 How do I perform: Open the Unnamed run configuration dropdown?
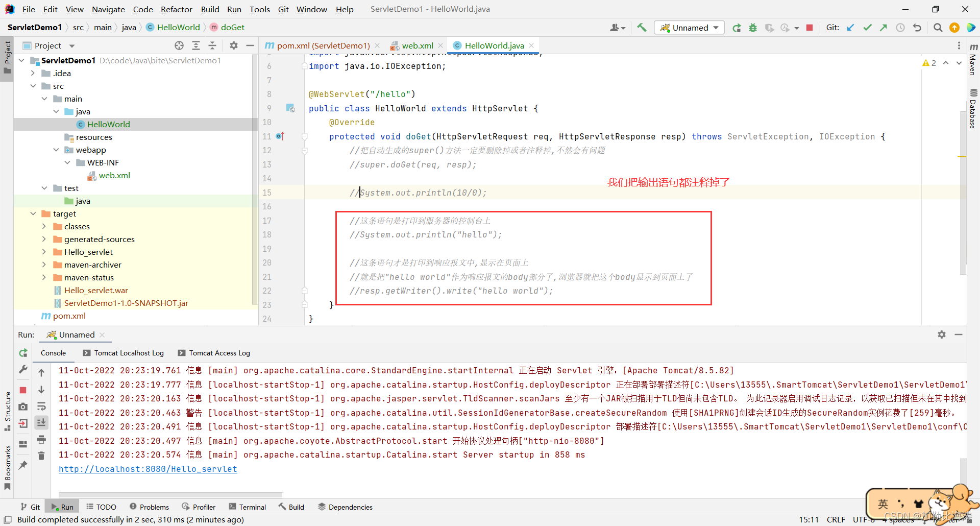(689, 27)
